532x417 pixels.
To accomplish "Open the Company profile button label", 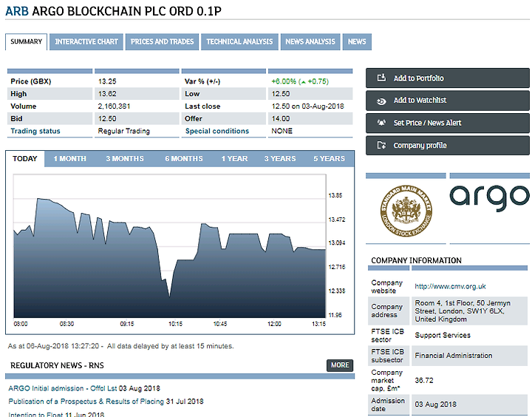I will [x=420, y=146].
